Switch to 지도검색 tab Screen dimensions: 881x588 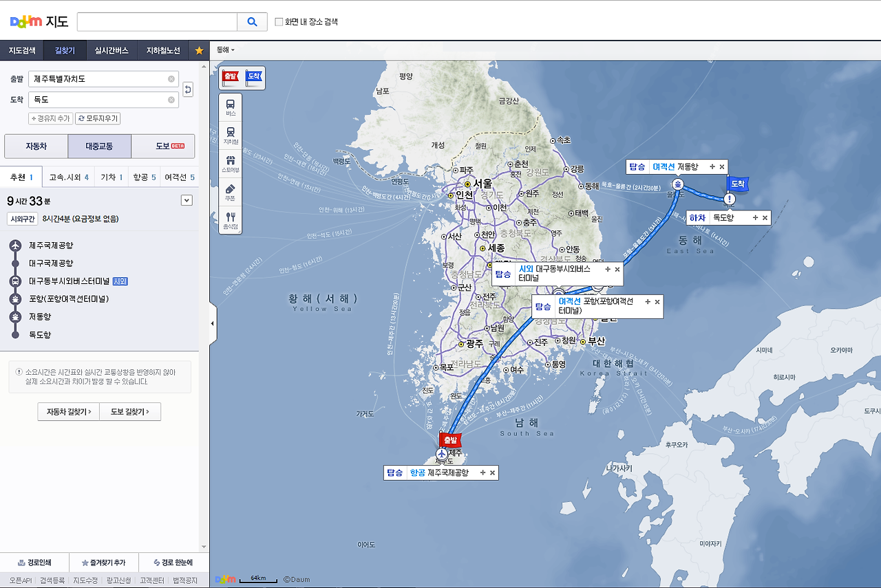point(22,51)
